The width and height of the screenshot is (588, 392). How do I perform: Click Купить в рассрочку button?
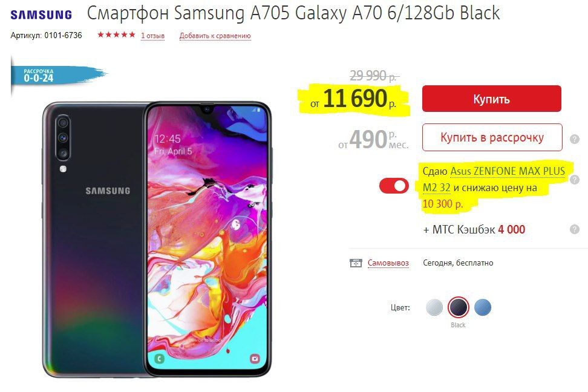[492, 137]
